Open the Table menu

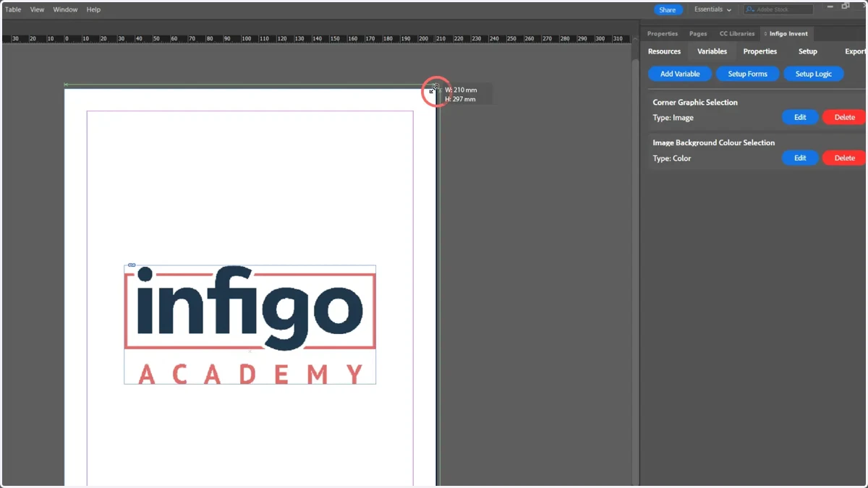tap(13, 9)
